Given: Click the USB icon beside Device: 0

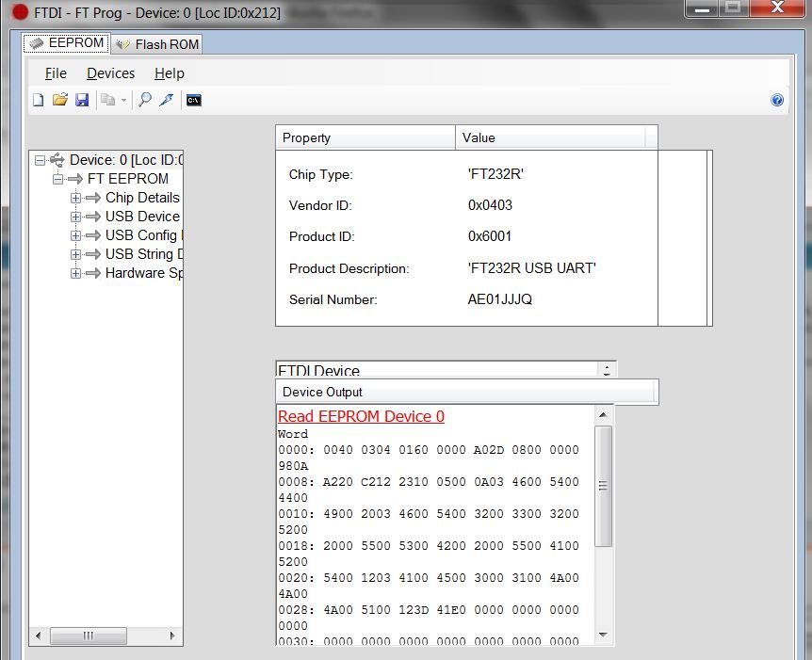Looking at the screenshot, I should click(57, 160).
